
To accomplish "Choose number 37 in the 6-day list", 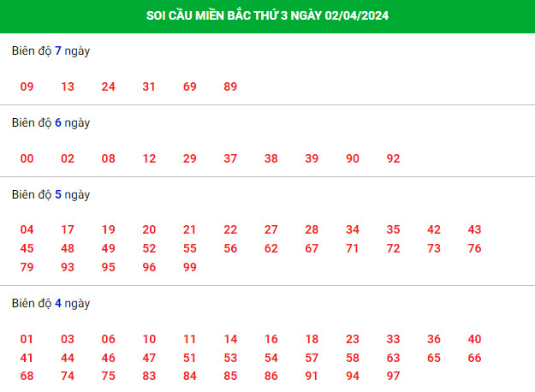I will 230,158.
